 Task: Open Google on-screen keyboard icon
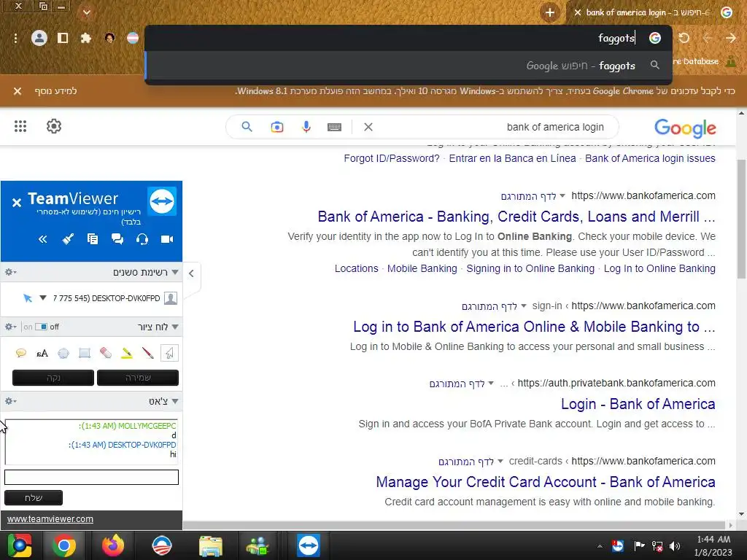334,127
